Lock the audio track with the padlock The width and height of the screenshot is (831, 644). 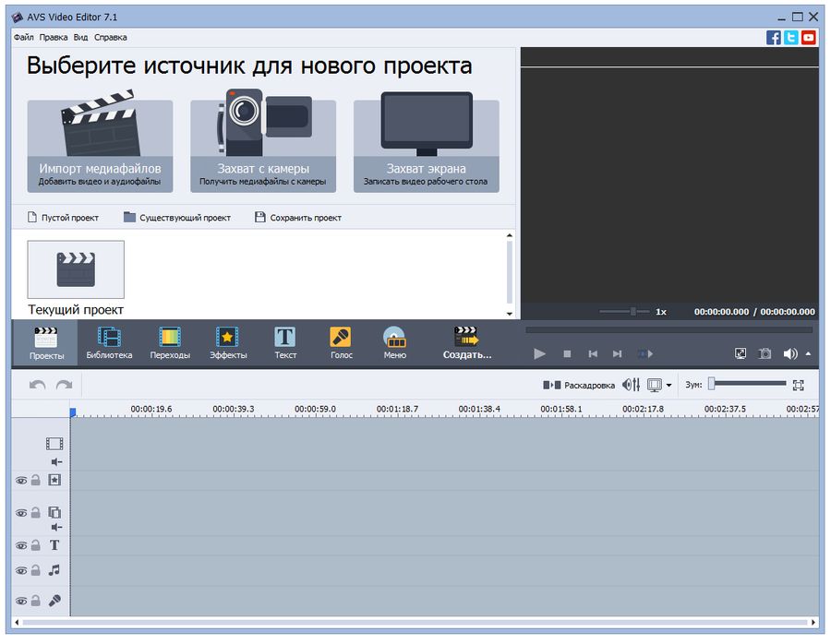click(x=33, y=569)
